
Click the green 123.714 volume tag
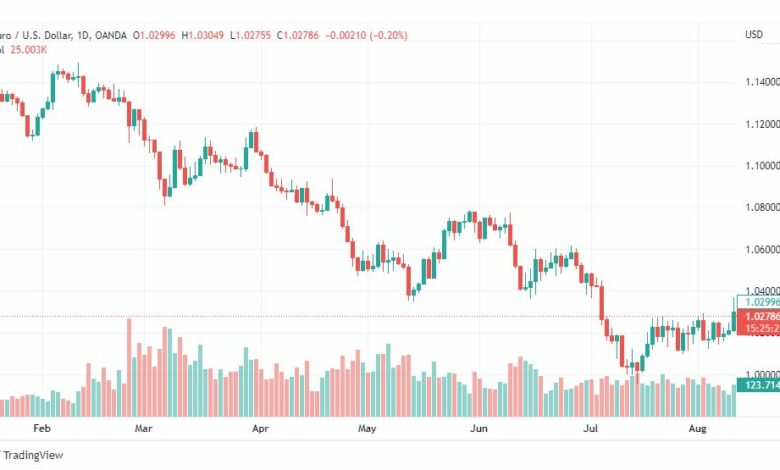pyautogui.click(x=758, y=385)
